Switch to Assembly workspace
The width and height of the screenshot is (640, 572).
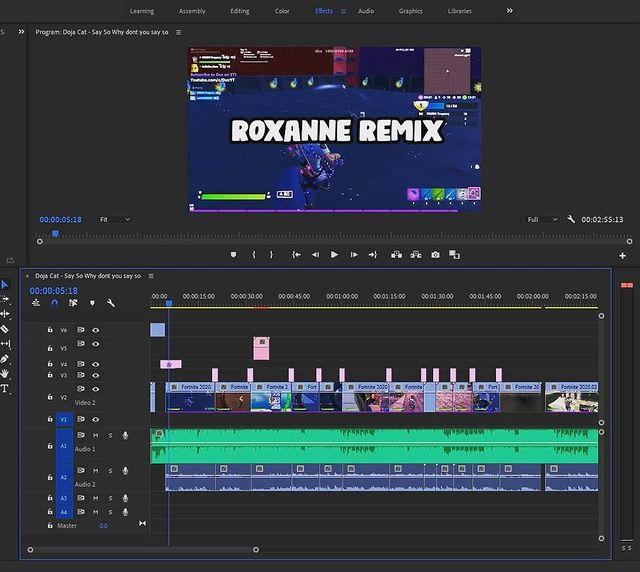192,11
